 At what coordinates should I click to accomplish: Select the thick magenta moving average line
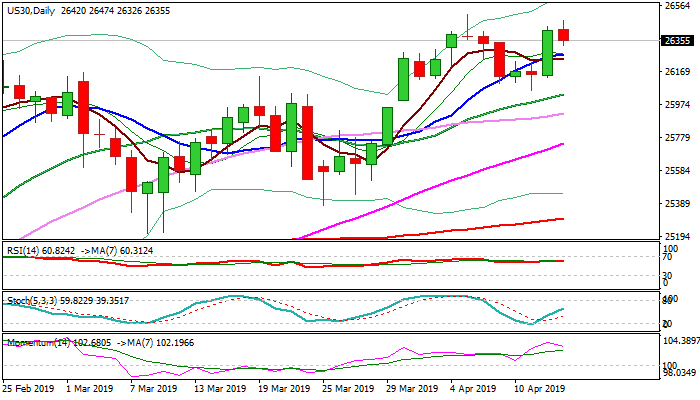pos(450,183)
